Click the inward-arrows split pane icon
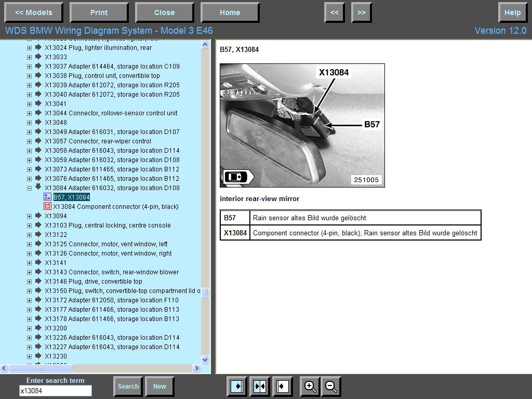Image resolution: width=532 pixels, height=399 pixels. click(x=260, y=387)
